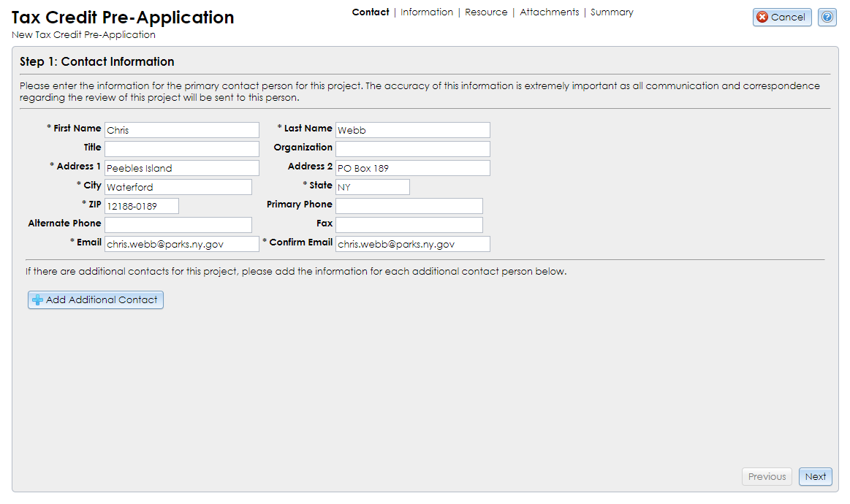Click the Next button
The image size is (850, 504).
(x=815, y=476)
